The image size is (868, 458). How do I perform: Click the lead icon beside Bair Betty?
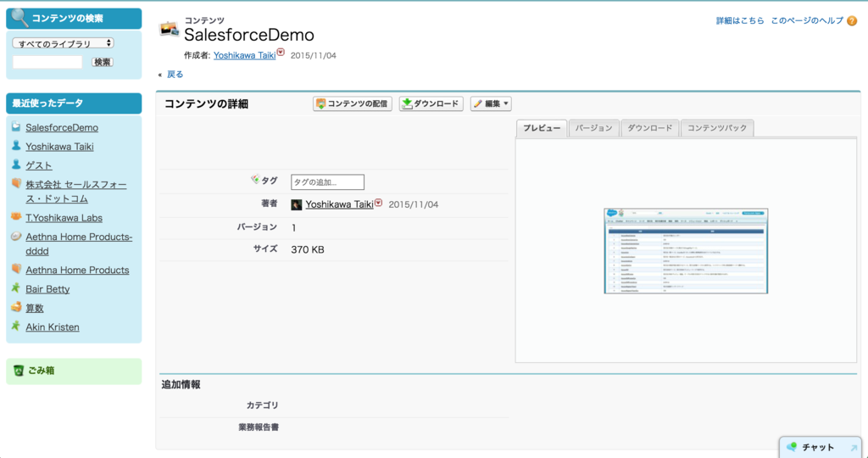click(x=16, y=288)
